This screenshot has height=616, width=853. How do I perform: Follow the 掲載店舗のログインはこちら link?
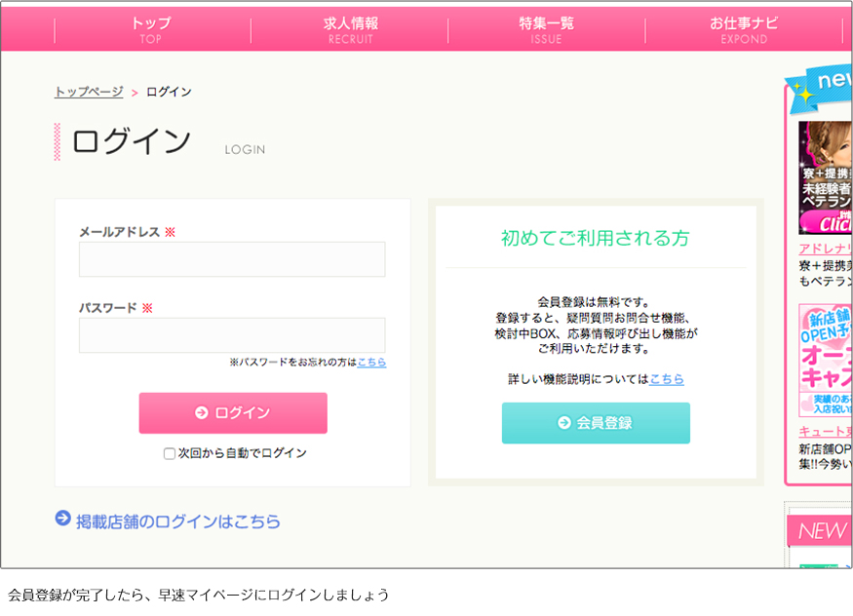178,521
